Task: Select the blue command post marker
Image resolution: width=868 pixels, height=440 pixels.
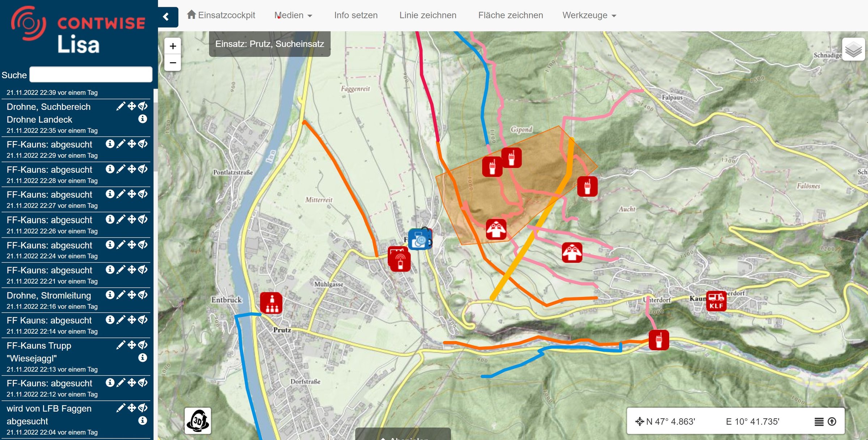Action: (x=420, y=239)
